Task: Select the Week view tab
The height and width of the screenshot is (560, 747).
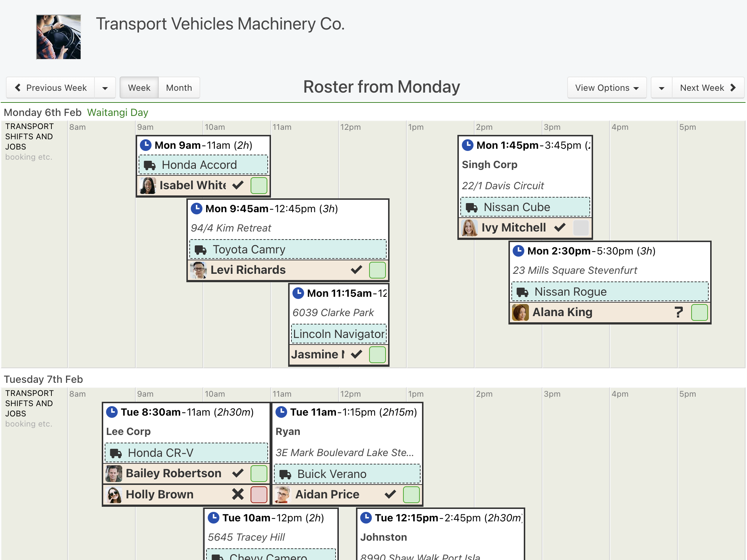Action: coord(139,88)
